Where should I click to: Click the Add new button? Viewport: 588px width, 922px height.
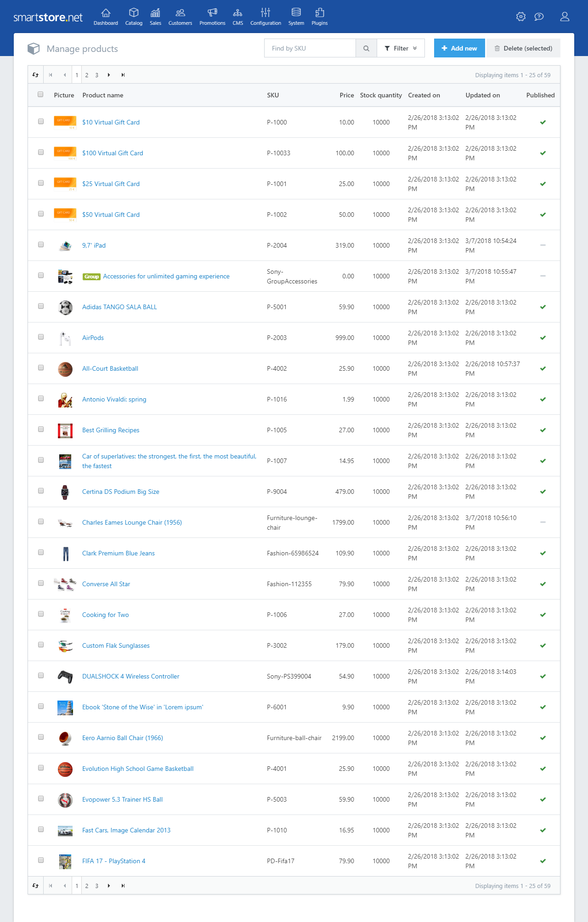pyautogui.click(x=459, y=48)
